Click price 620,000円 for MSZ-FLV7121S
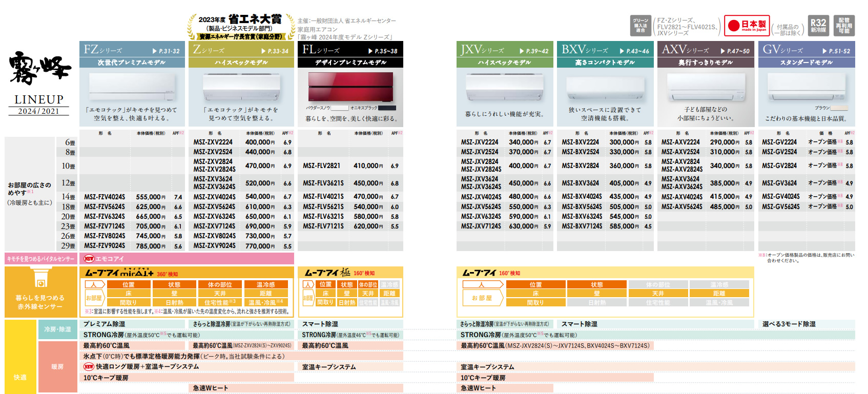This screenshot has height=394, width=868. 368,226
